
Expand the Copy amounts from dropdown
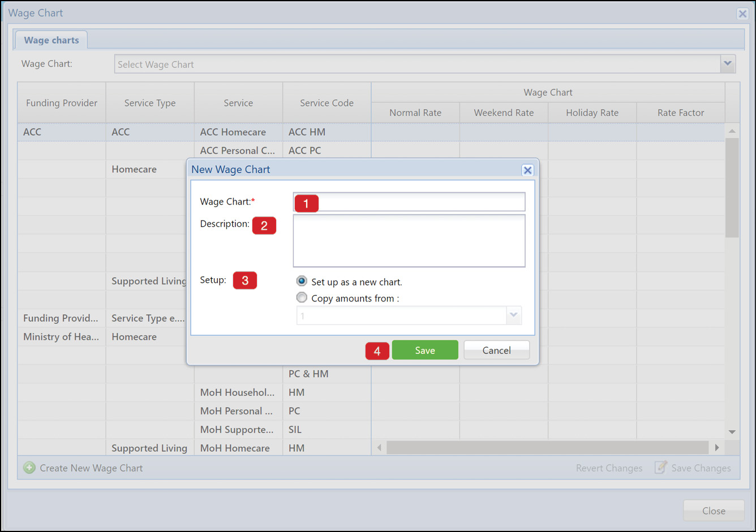coord(514,315)
